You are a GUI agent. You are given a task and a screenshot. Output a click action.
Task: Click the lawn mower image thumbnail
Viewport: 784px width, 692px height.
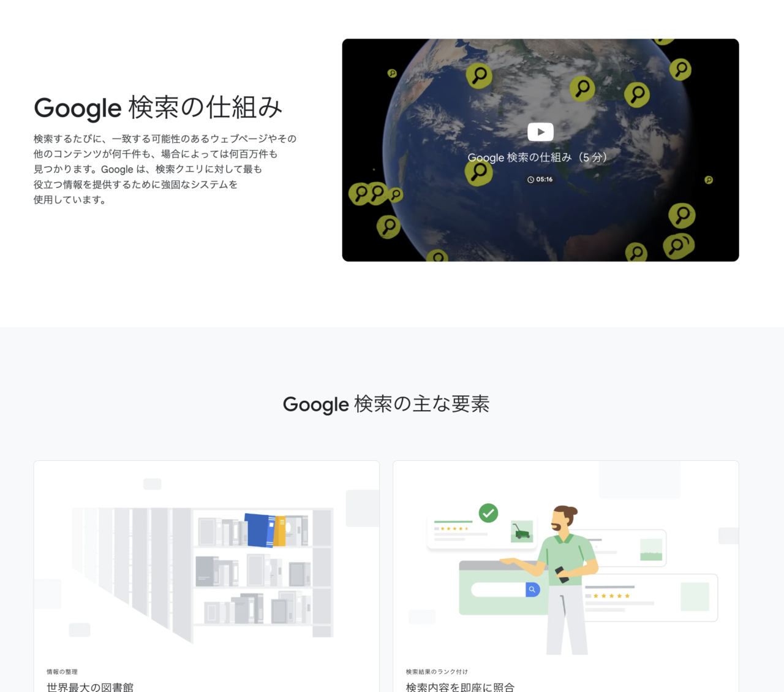[522, 531]
